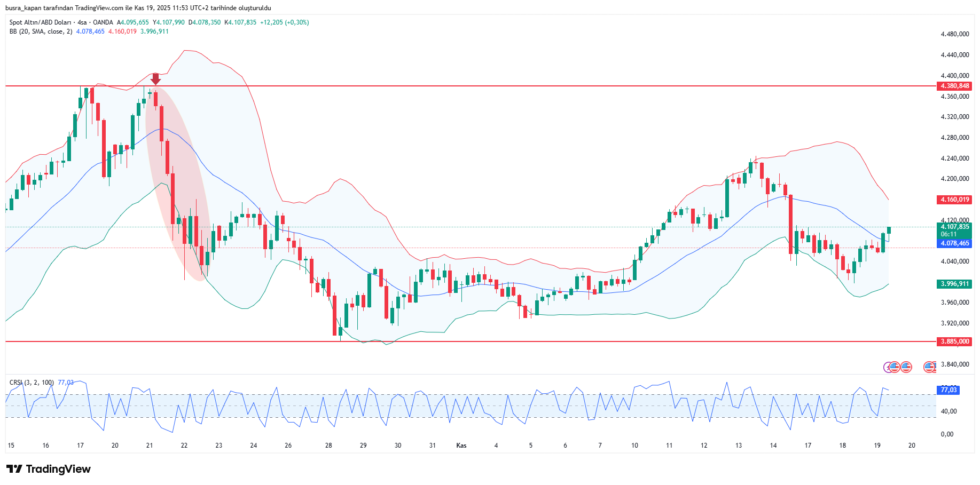Click the red 4.160,019 upper band label
980x485 pixels.
pos(954,200)
